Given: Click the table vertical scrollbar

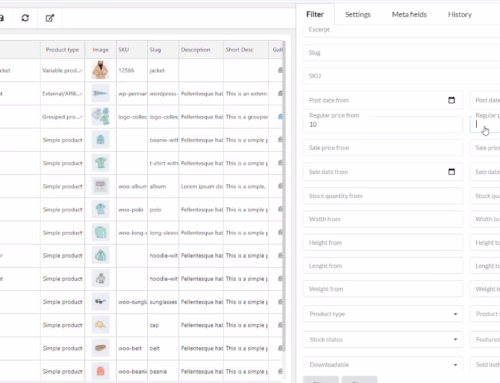Looking at the screenshot, I should (x=284, y=197).
